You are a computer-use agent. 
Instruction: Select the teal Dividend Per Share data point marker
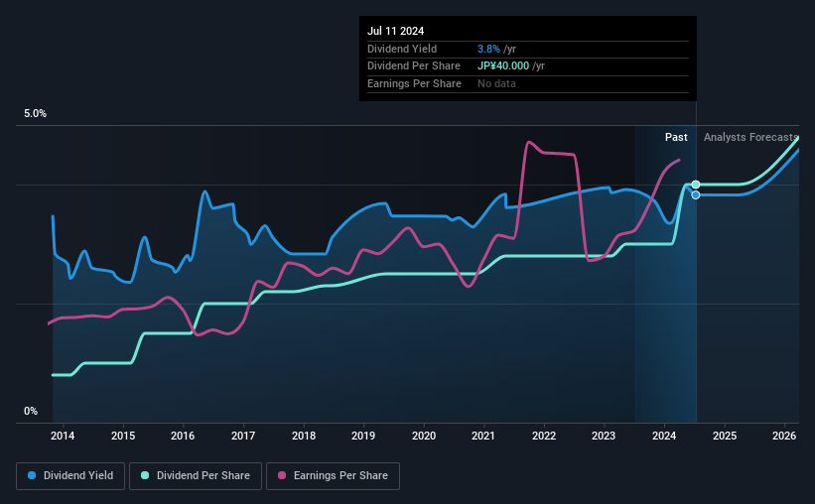[696, 185]
